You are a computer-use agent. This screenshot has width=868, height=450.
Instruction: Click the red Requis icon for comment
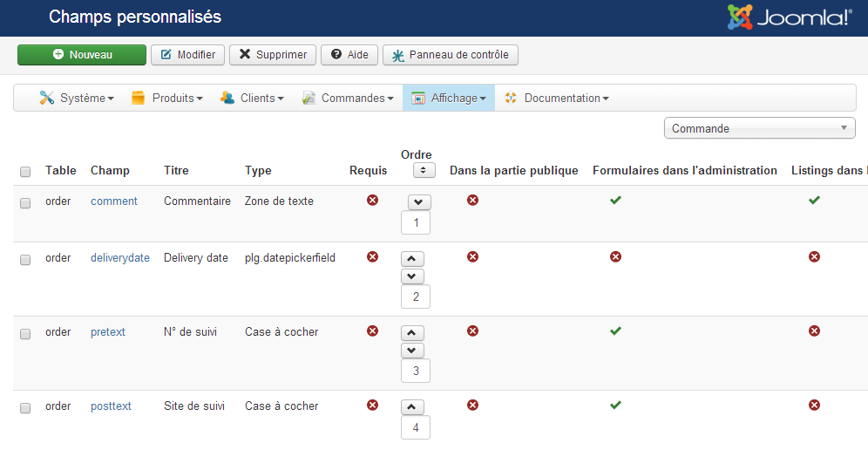[373, 201]
